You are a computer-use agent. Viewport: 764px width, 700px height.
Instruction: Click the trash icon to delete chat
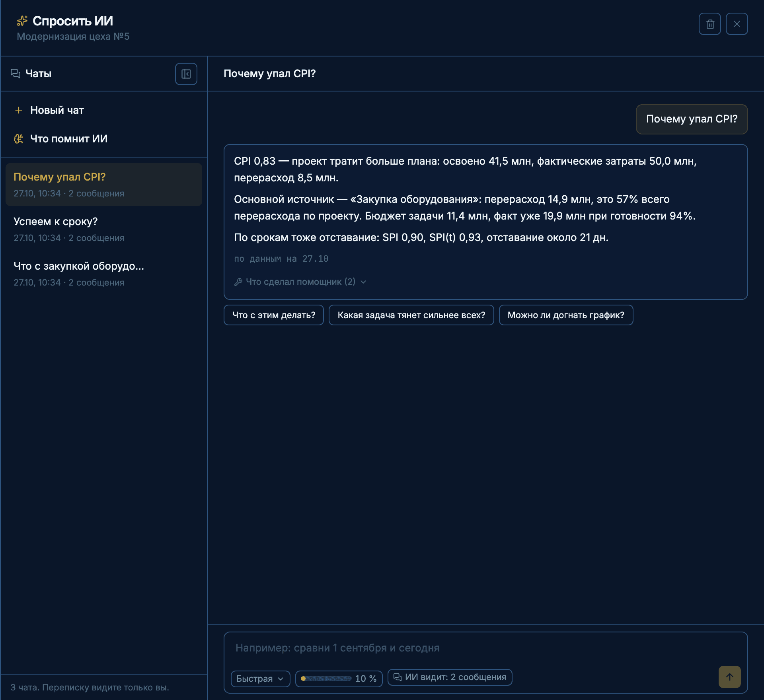tap(709, 24)
